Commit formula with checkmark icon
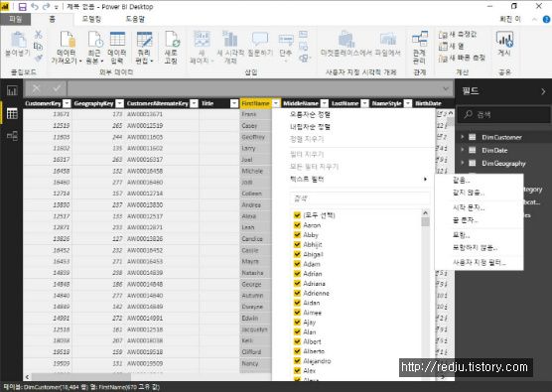This screenshot has height=392, width=552. point(57,88)
